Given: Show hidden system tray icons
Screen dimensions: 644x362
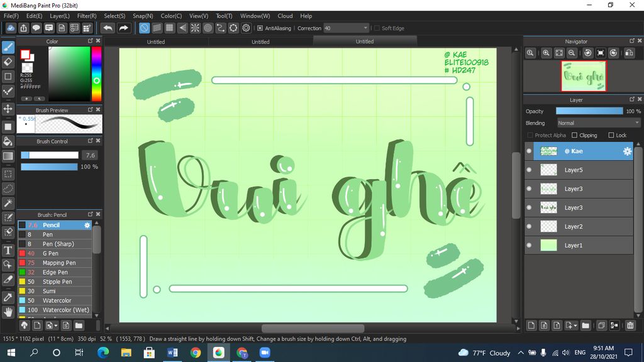Looking at the screenshot, I should click(x=520, y=353).
